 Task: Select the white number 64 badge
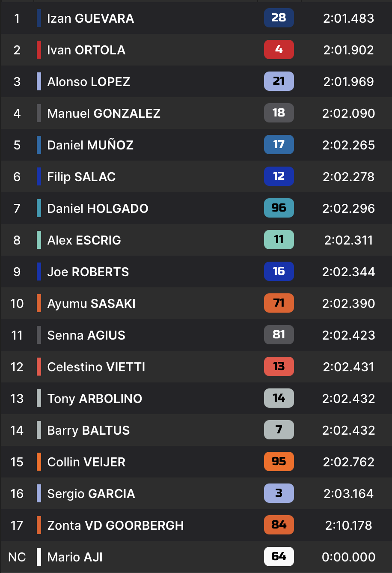point(279,556)
